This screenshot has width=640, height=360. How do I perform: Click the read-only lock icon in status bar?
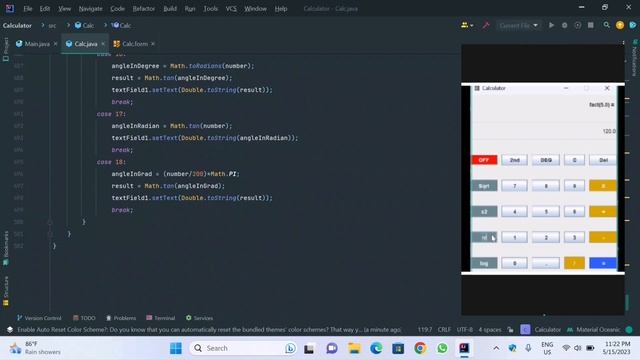tap(510, 329)
